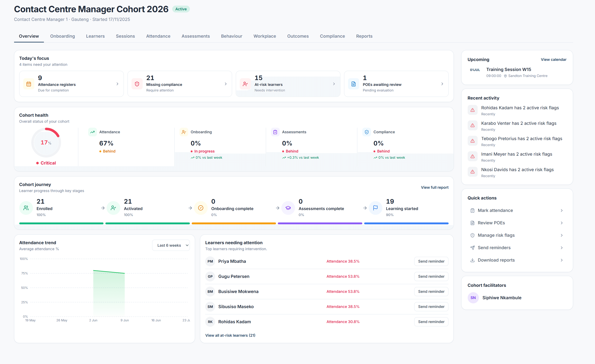
Task: Click the SN avatar of Siphiwe Nkambule
Action: 473,298
